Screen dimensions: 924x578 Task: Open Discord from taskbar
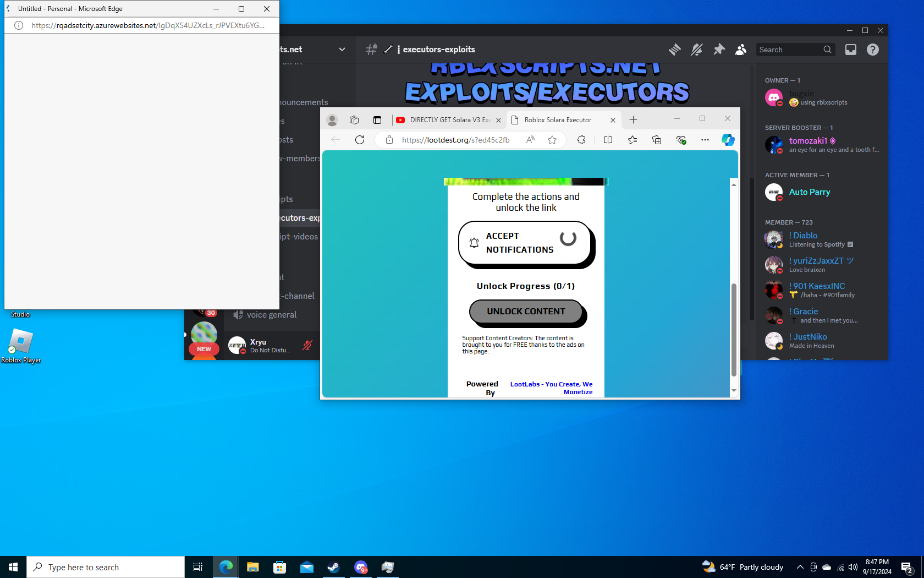coord(361,567)
